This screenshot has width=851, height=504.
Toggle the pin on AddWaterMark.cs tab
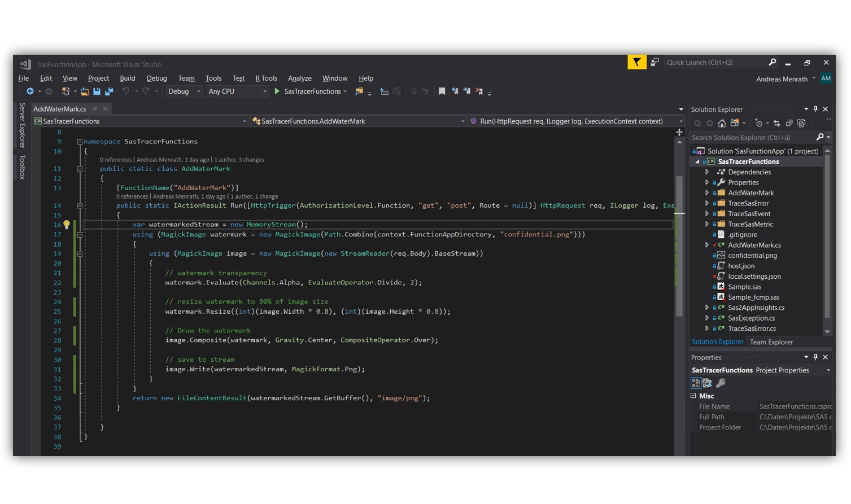click(95, 108)
